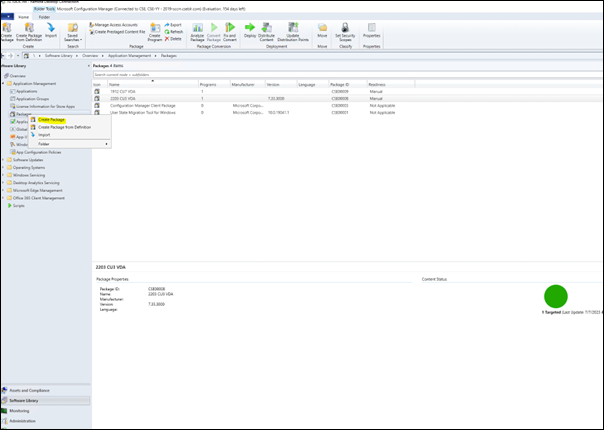Open the Monitoring workspace
This screenshot has height=430, width=604.
click(x=20, y=410)
